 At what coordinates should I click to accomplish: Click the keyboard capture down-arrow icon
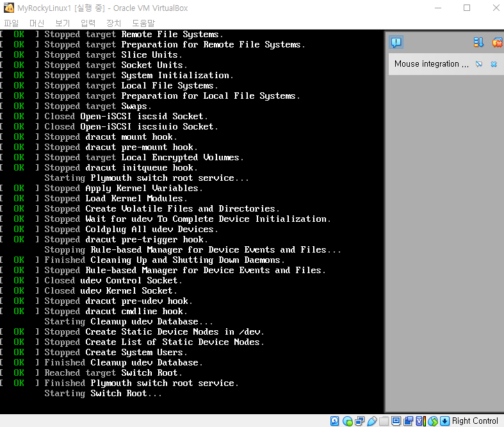click(x=445, y=421)
